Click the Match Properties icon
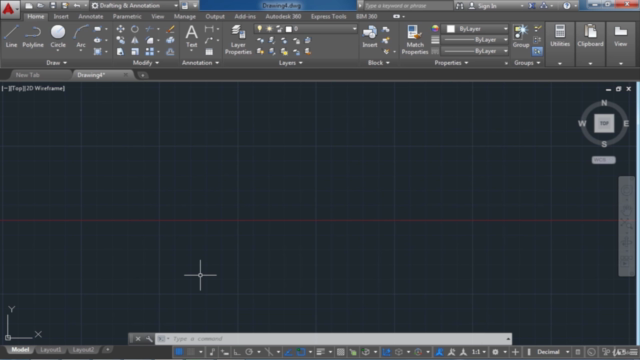 [x=415, y=40]
